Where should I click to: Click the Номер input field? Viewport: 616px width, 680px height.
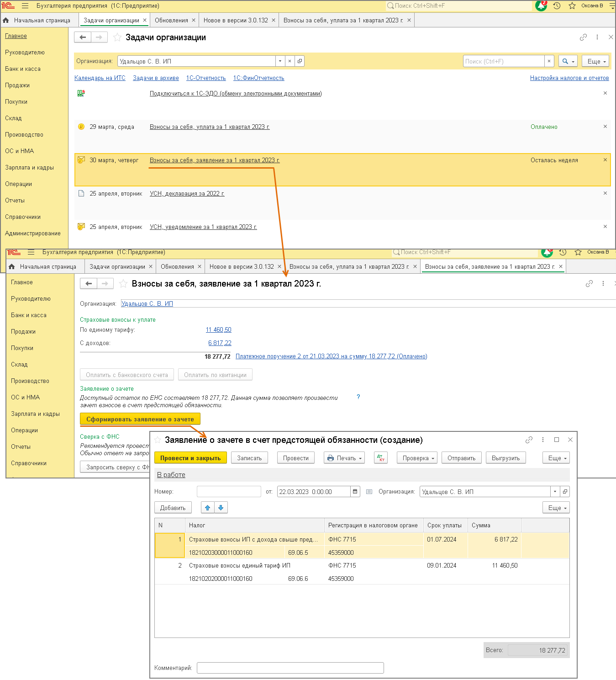[229, 492]
